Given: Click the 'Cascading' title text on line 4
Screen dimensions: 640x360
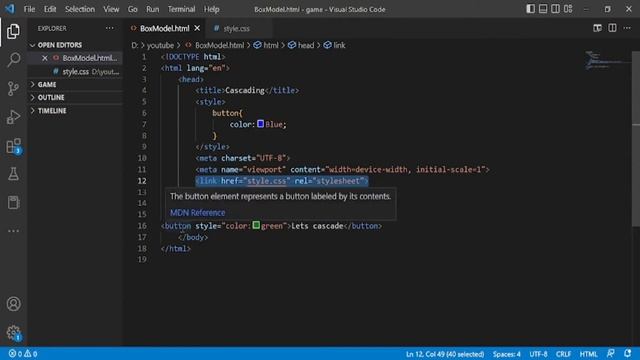Looking at the screenshot, I should (x=245, y=90).
